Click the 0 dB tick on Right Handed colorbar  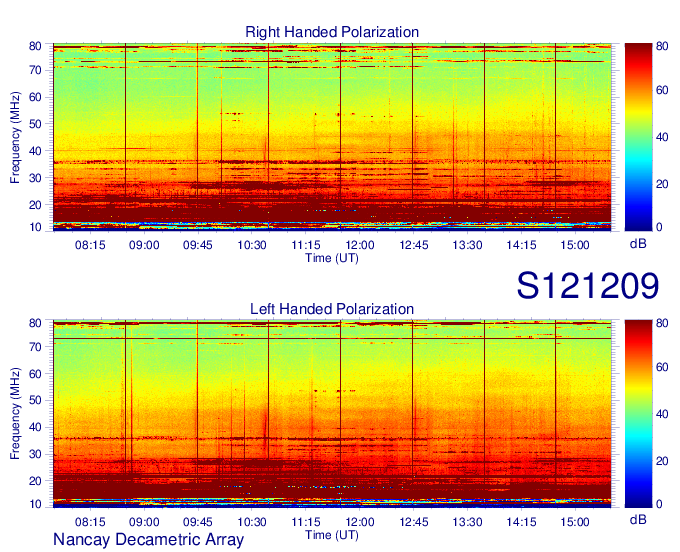659,227
